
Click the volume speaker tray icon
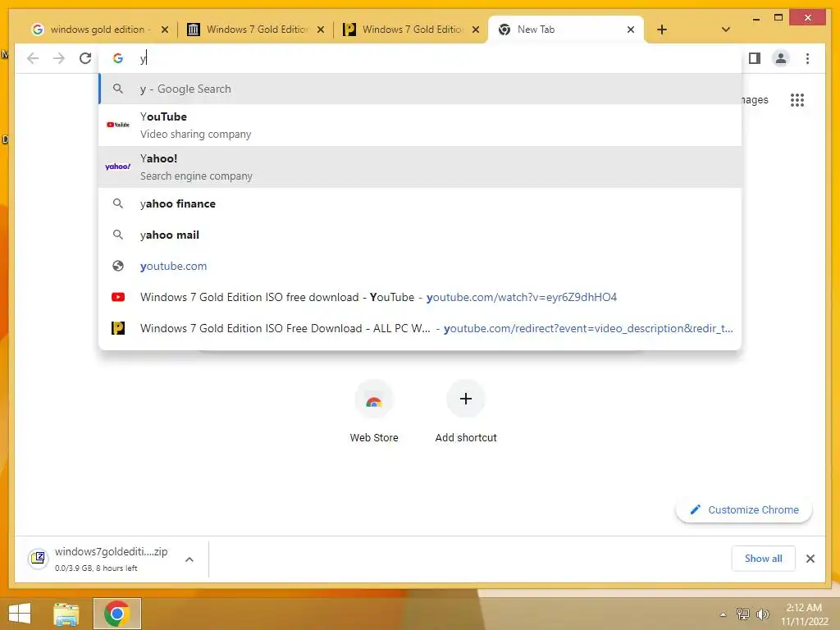coord(762,614)
